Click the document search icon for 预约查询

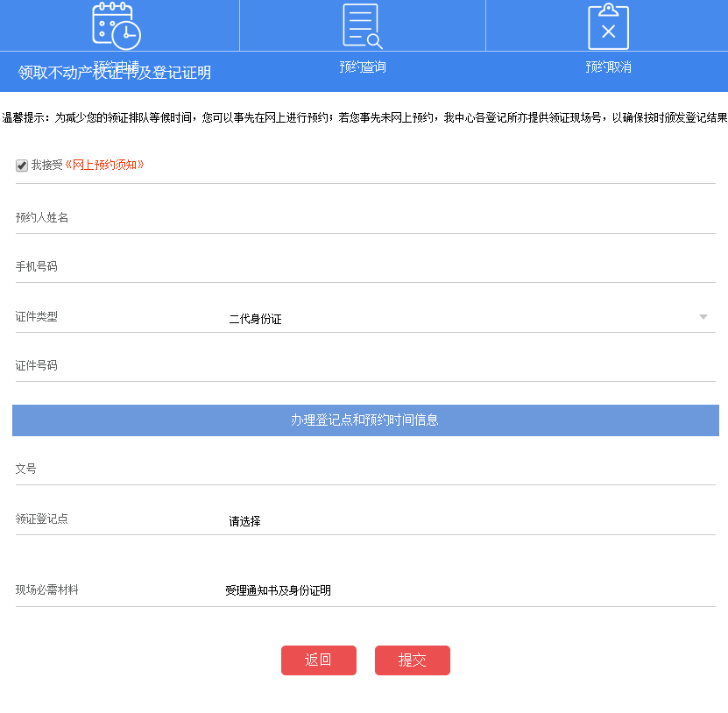[362, 25]
